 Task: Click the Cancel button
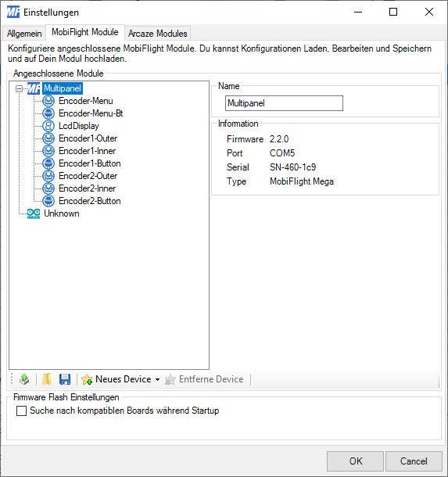point(414,461)
